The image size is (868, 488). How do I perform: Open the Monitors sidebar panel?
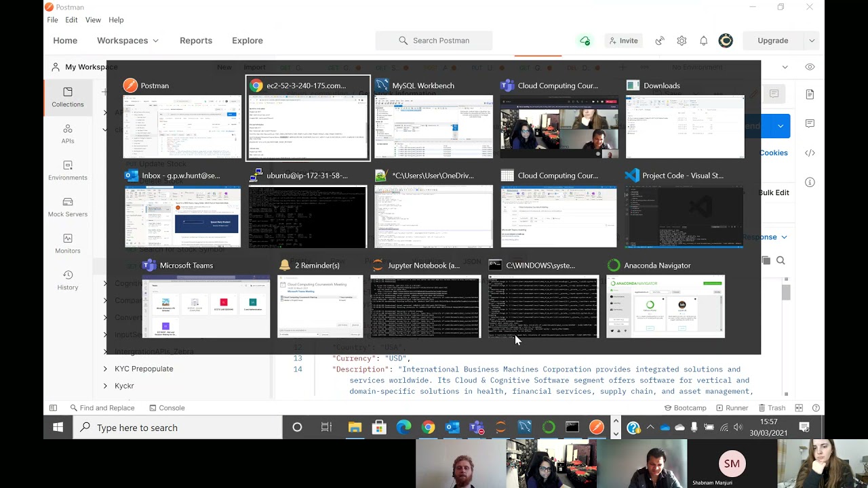click(x=68, y=244)
